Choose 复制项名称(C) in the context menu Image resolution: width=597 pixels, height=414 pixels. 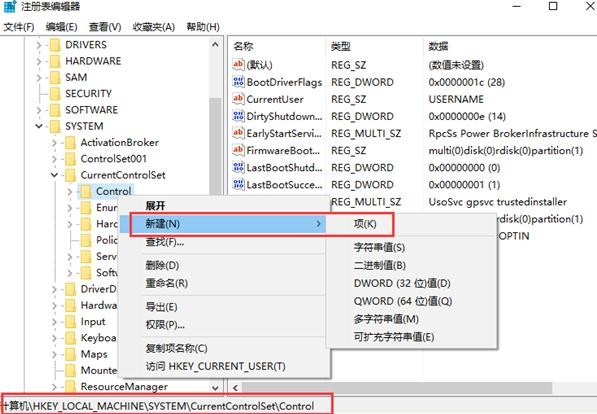[x=224, y=348]
